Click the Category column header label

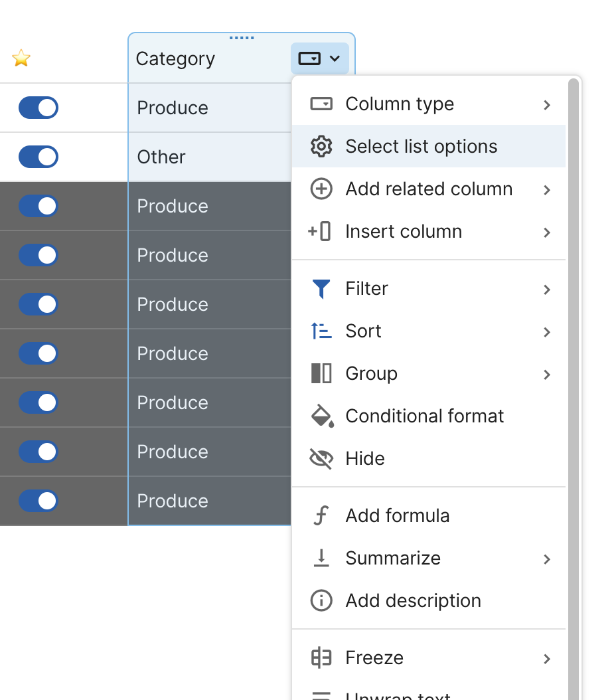coord(175,58)
